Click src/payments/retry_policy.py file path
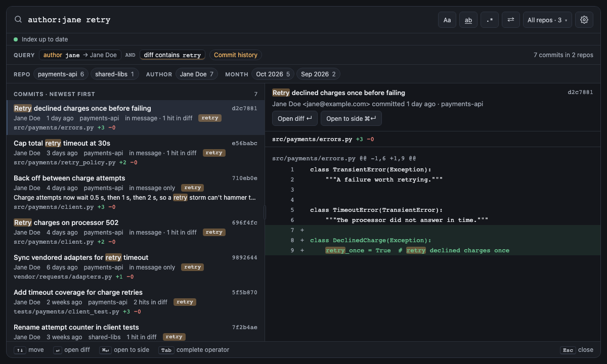 (64, 162)
